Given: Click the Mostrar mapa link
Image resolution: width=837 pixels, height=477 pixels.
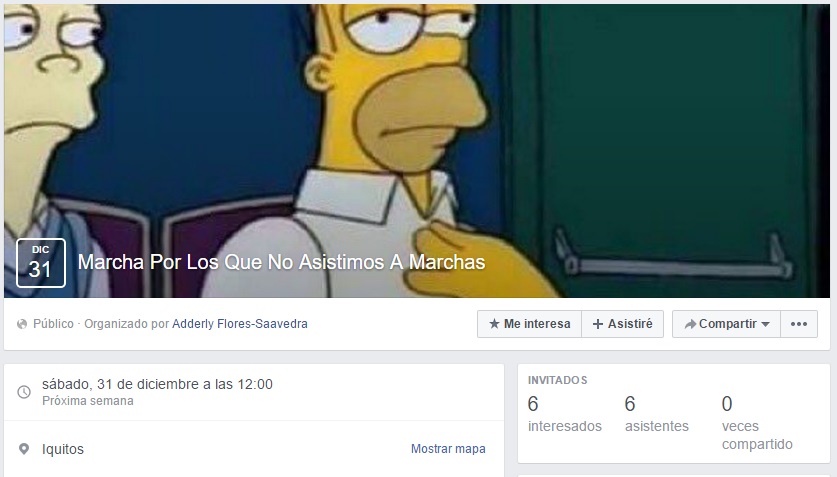Looking at the screenshot, I should (448, 449).
